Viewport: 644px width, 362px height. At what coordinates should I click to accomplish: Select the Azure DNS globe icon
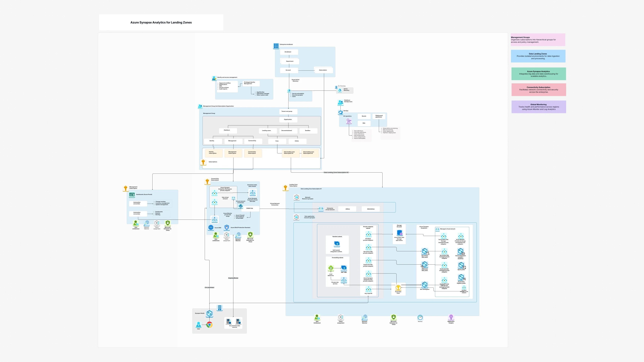click(211, 227)
